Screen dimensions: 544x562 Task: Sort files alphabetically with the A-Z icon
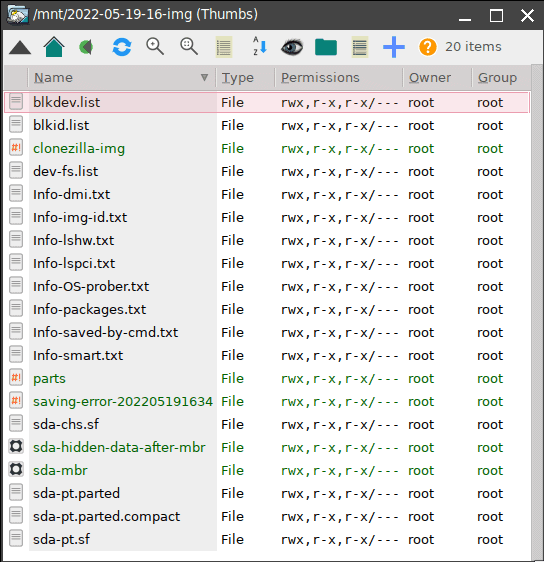click(x=260, y=46)
